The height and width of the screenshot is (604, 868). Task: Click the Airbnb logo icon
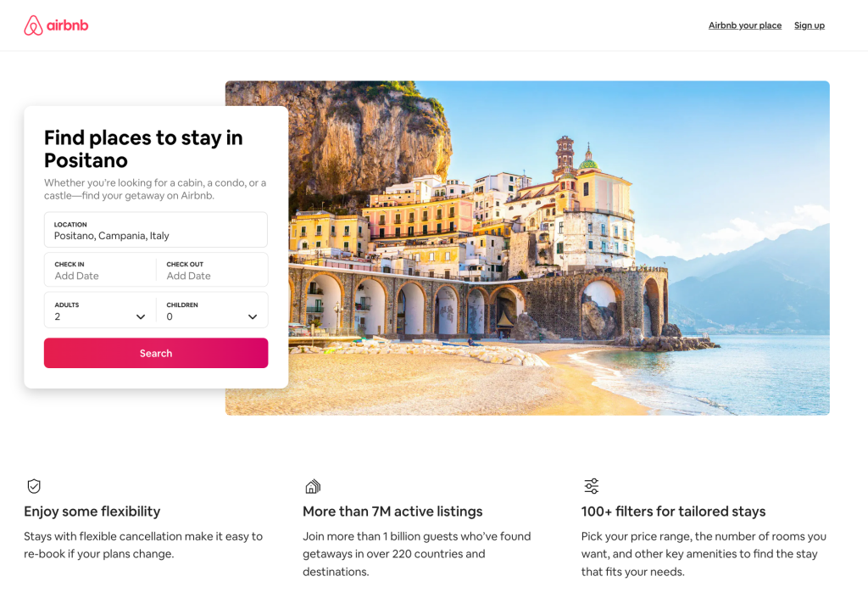pos(33,25)
